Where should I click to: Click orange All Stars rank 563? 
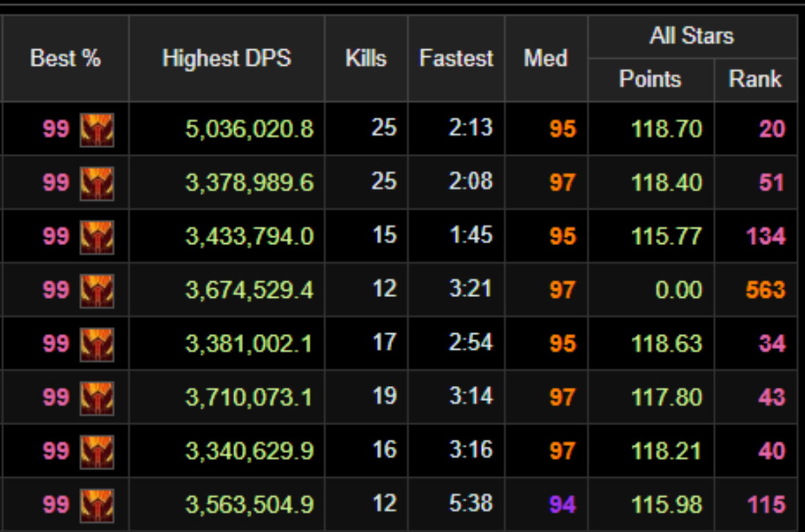pyautogui.click(x=766, y=290)
